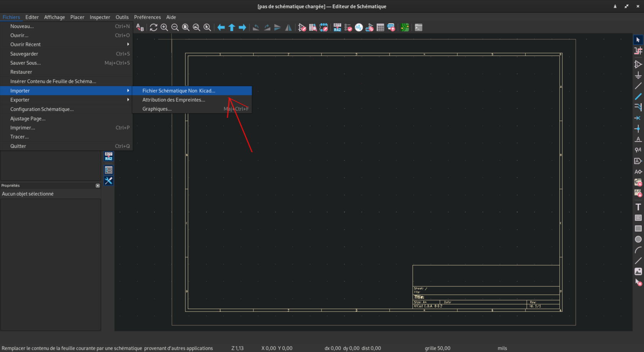Select Sauver Sous menu entry
The image size is (644, 352).
coord(66,63)
